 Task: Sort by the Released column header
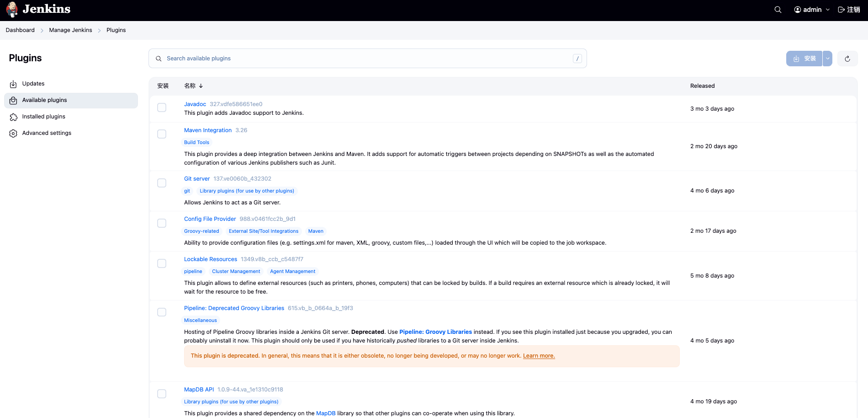[x=703, y=86]
